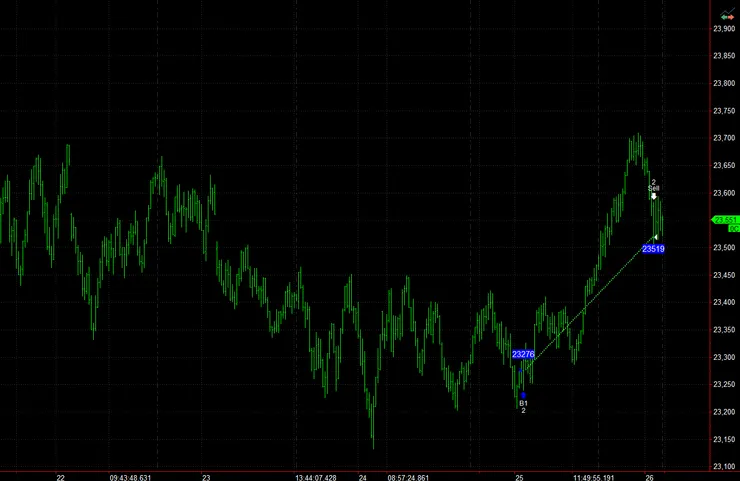Click the 13:44:07.428 time axis label
The image size is (740, 481).
(x=316, y=477)
